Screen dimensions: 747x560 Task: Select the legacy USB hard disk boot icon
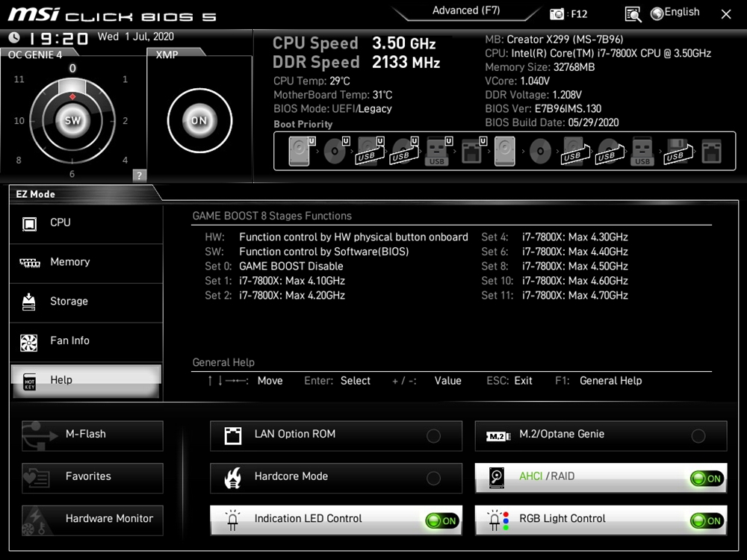575,152
